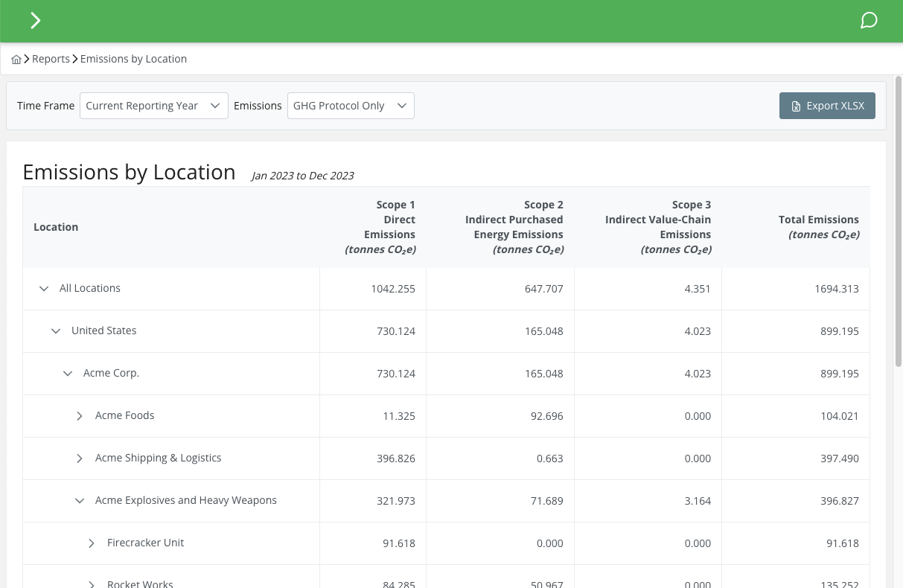Expand the Rocket Works row
This screenshot has height=588, width=903.
[91, 584]
